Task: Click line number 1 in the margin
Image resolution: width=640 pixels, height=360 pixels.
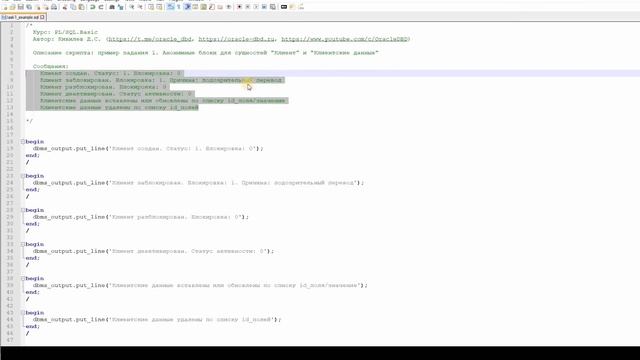Action: (x=11, y=25)
